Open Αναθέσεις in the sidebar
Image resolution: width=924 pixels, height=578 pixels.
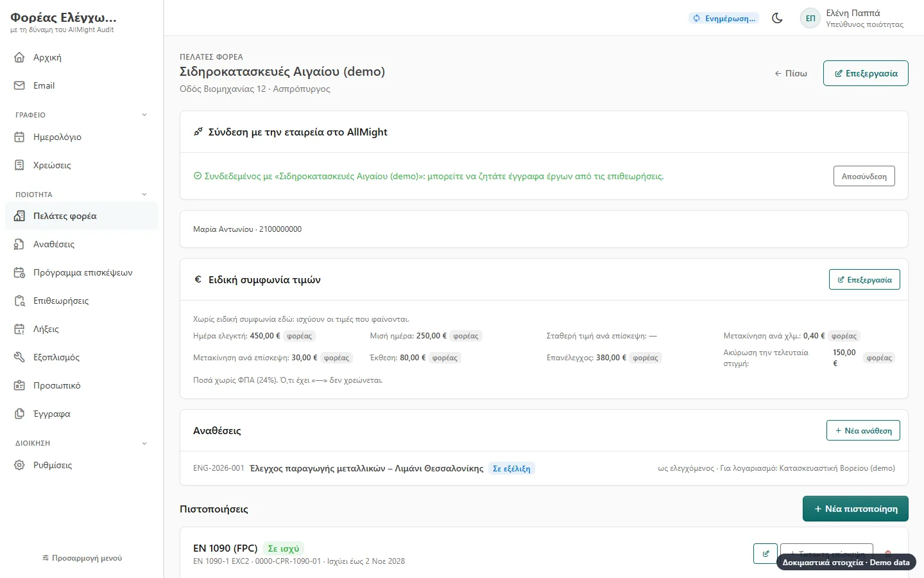coord(81,244)
